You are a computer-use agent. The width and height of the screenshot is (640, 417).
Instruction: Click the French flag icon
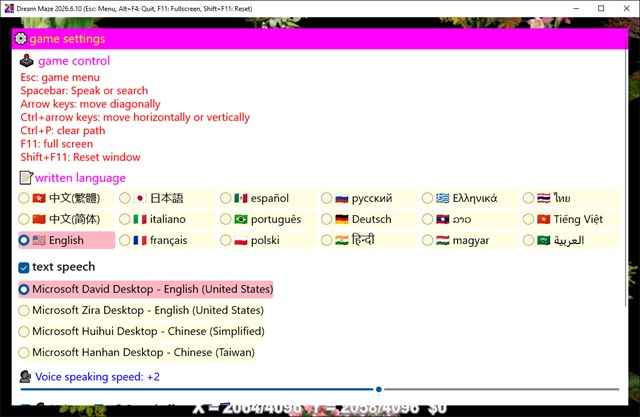[140, 240]
